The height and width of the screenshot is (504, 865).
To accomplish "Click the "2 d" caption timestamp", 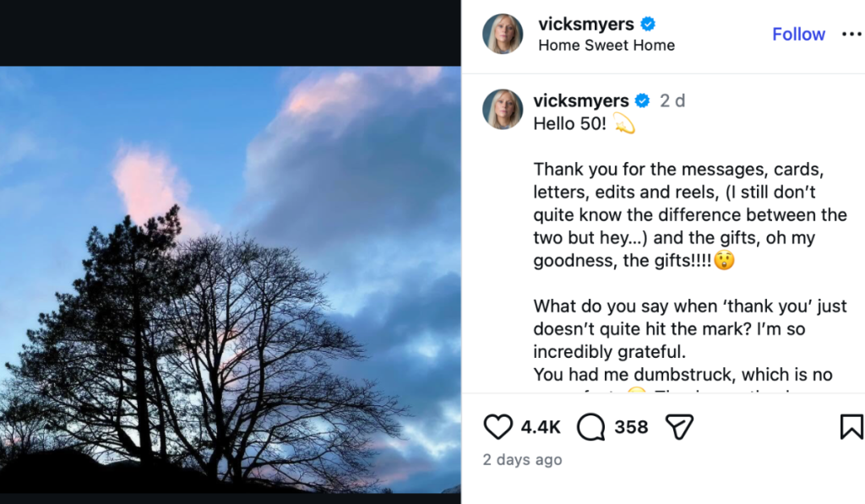I will click(672, 101).
